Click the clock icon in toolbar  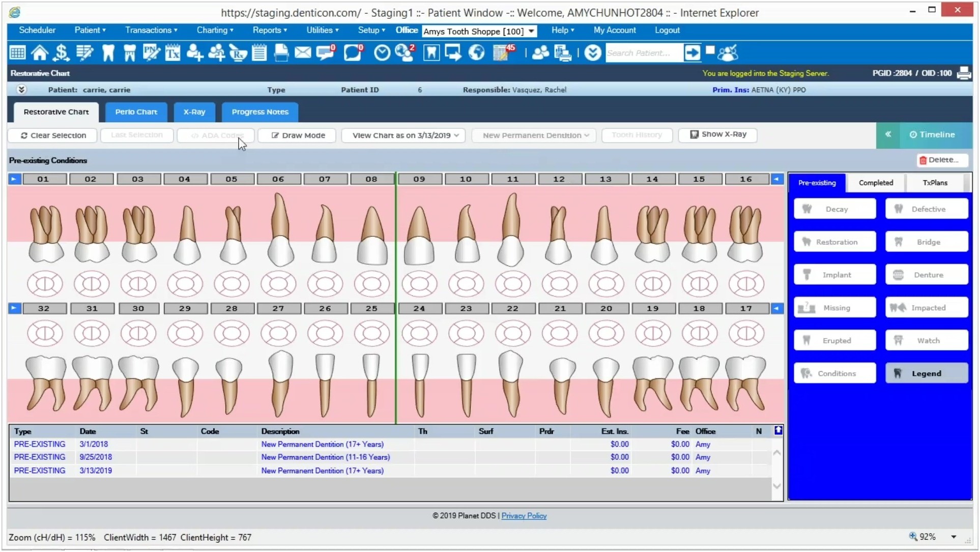(382, 52)
